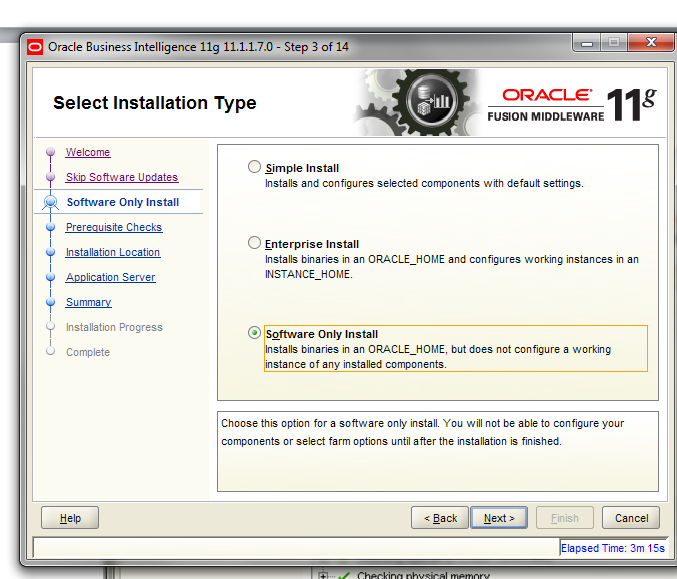Click the Skip Software Updates step bullet

(51, 177)
